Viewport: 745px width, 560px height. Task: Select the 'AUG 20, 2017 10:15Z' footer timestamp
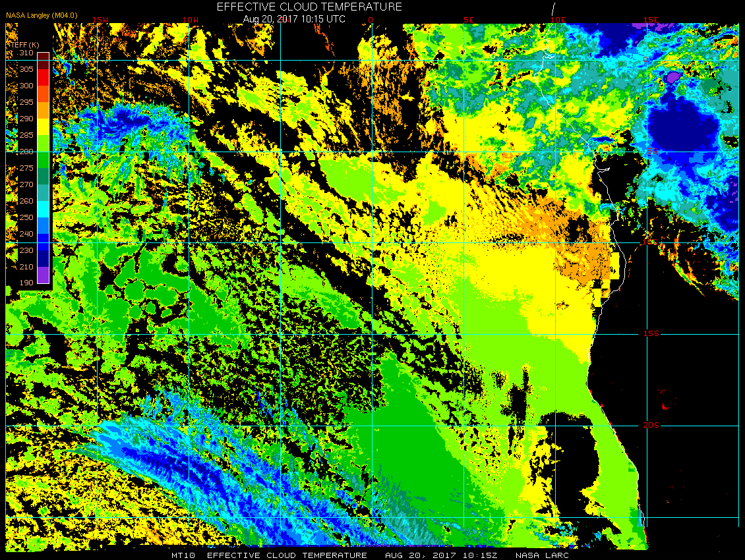pyautogui.click(x=441, y=555)
